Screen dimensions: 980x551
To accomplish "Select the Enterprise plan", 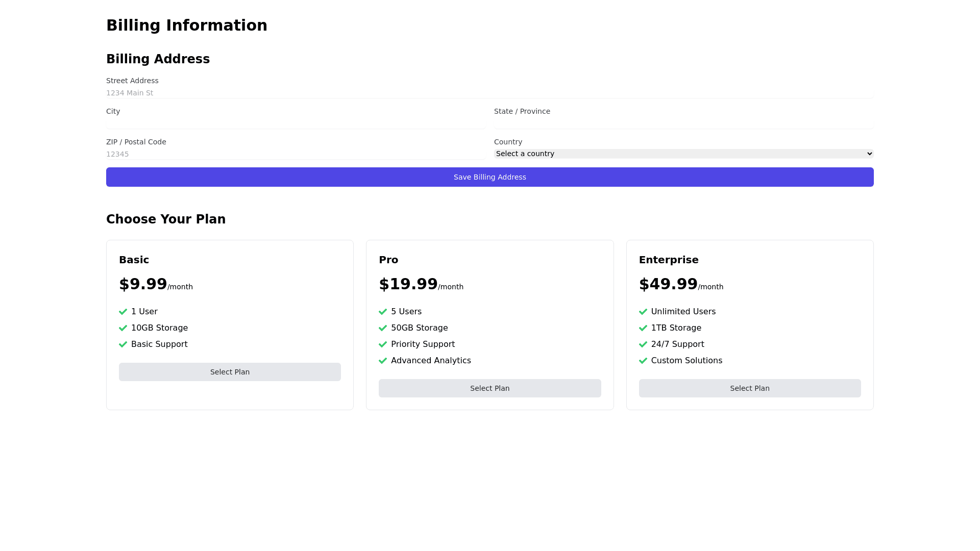I will (x=749, y=388).
